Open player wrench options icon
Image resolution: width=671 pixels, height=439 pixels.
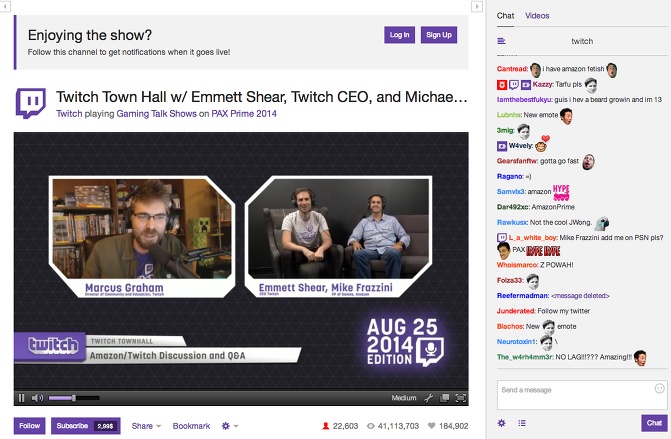coord(429,398)
